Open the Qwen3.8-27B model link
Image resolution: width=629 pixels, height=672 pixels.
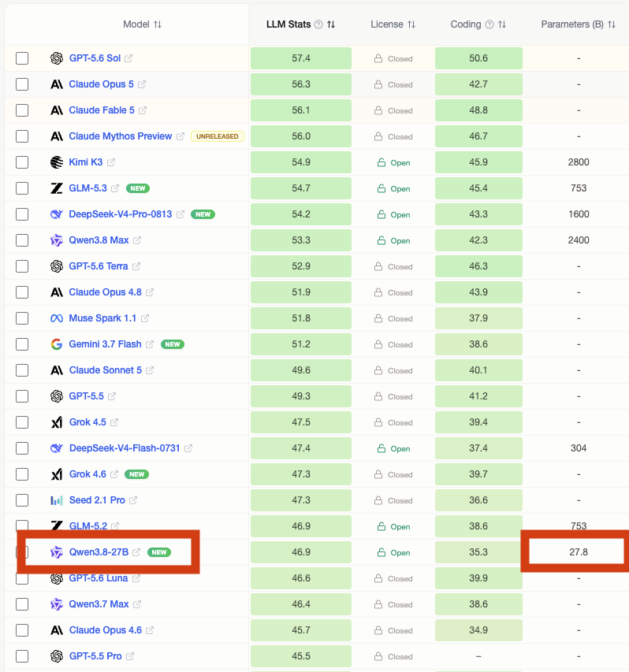(x=99, y=552)
